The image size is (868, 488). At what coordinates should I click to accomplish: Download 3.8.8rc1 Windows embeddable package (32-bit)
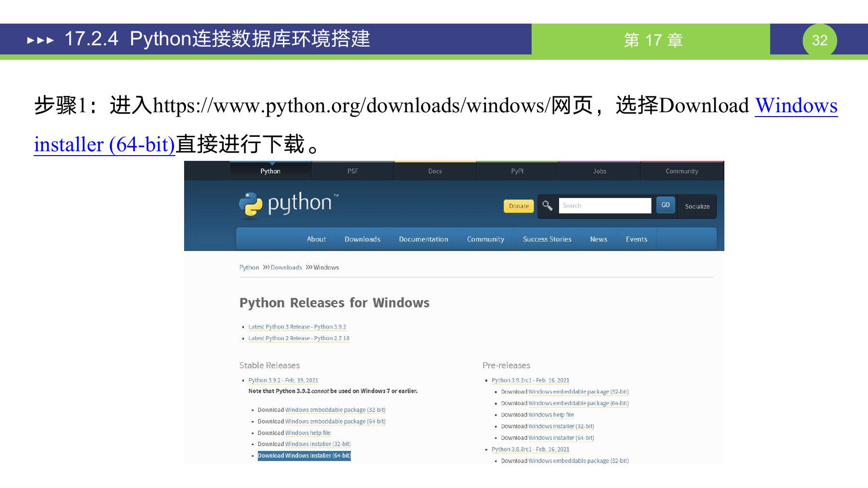(x=579, y=461)
